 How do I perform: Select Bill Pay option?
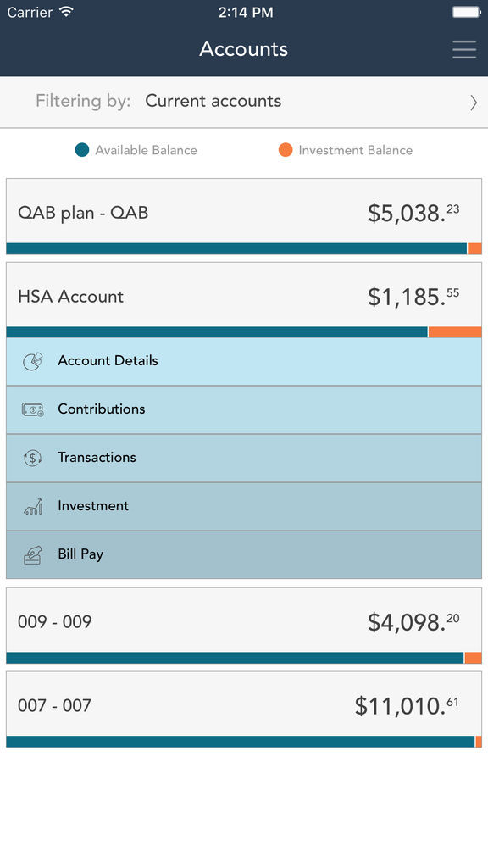[x=244, y=554]
